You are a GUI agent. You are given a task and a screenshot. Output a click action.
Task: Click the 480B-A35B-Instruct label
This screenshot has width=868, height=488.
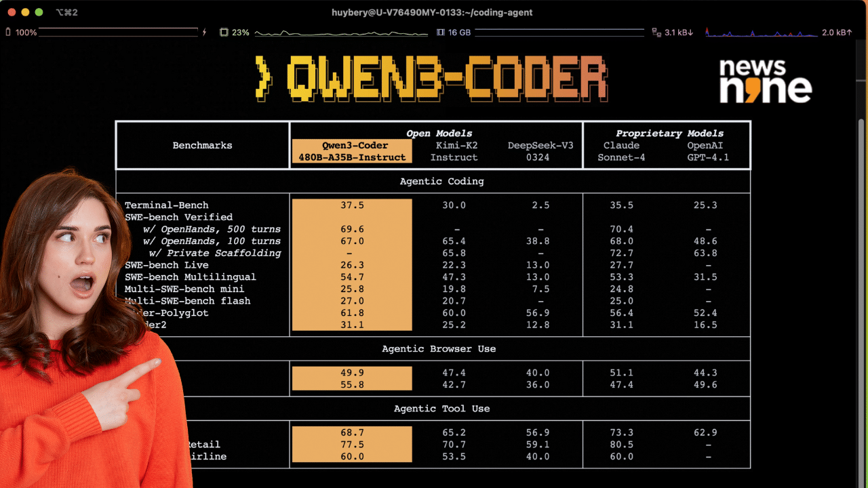pyautogui.click(x=352, y=157)
